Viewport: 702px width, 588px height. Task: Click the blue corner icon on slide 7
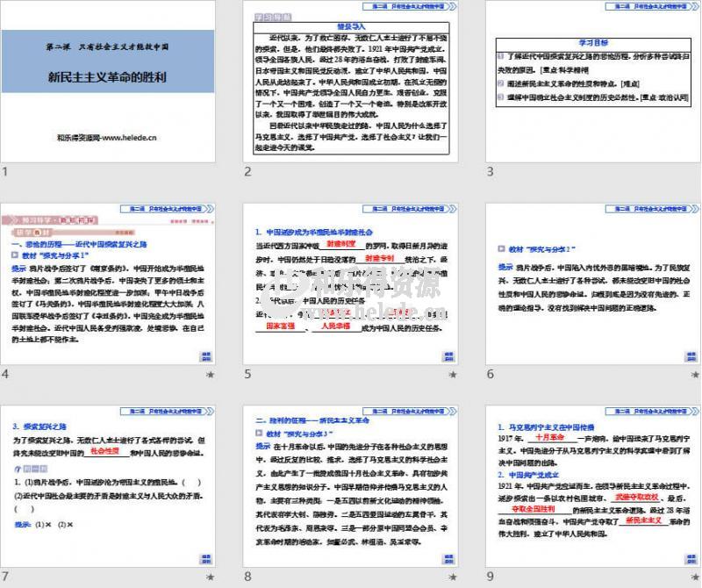(206, 559)
